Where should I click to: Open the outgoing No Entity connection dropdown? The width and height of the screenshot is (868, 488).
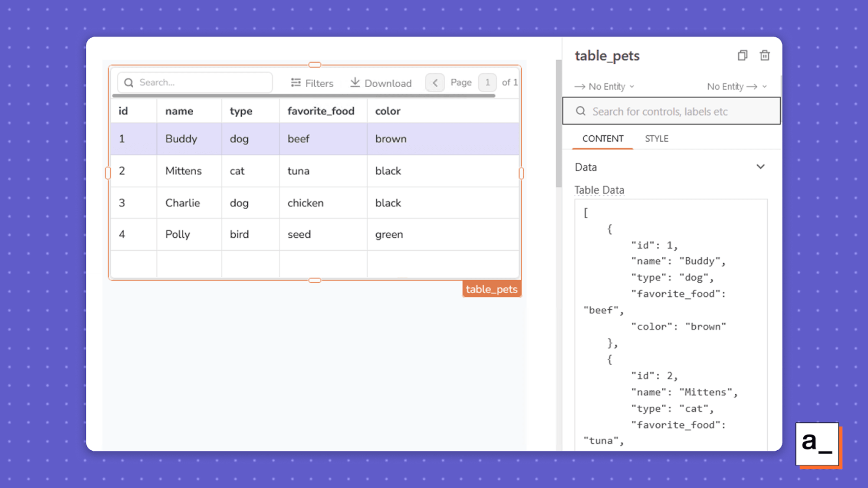coord(736,86)
